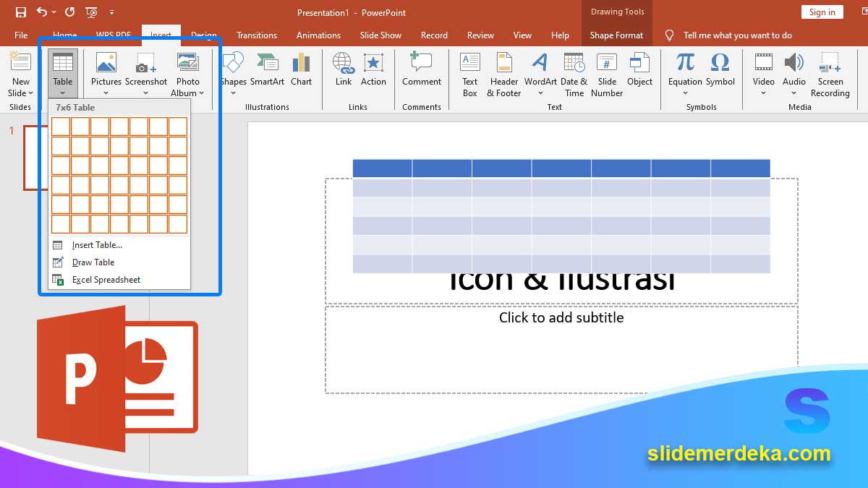
Task: Click the Screenshot tool
Action: click(x=146, y=69)
